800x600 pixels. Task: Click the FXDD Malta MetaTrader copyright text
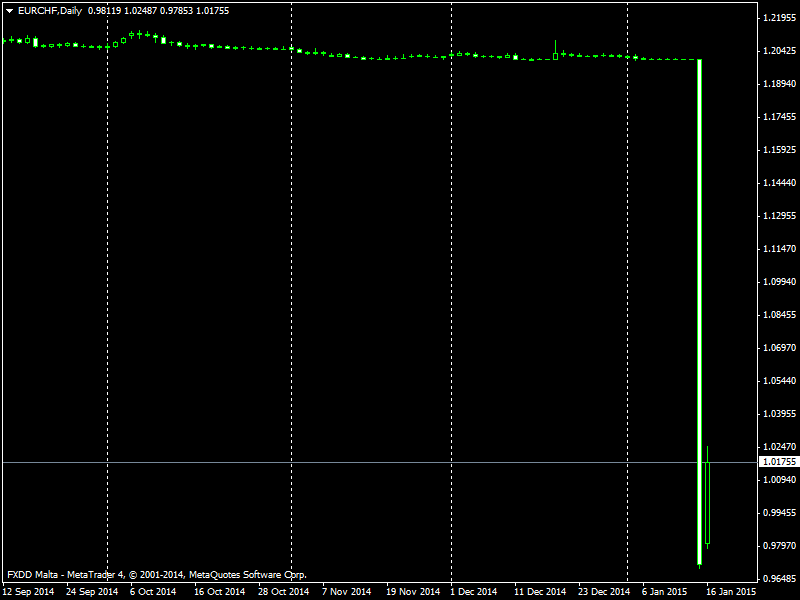coord(156,575)
